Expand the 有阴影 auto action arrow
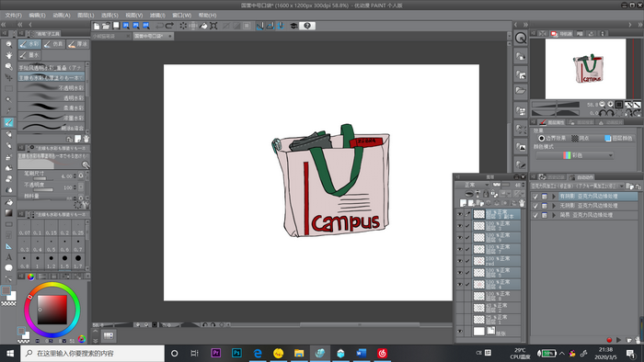Viewport: 644px width, 362px height. (x=554, y=197)
